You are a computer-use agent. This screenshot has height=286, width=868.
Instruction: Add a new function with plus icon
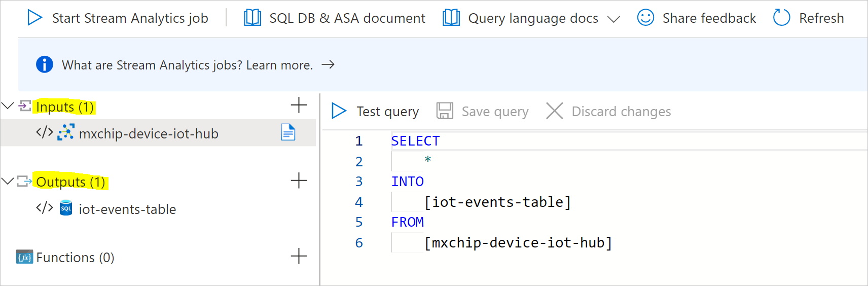point(299,256)
